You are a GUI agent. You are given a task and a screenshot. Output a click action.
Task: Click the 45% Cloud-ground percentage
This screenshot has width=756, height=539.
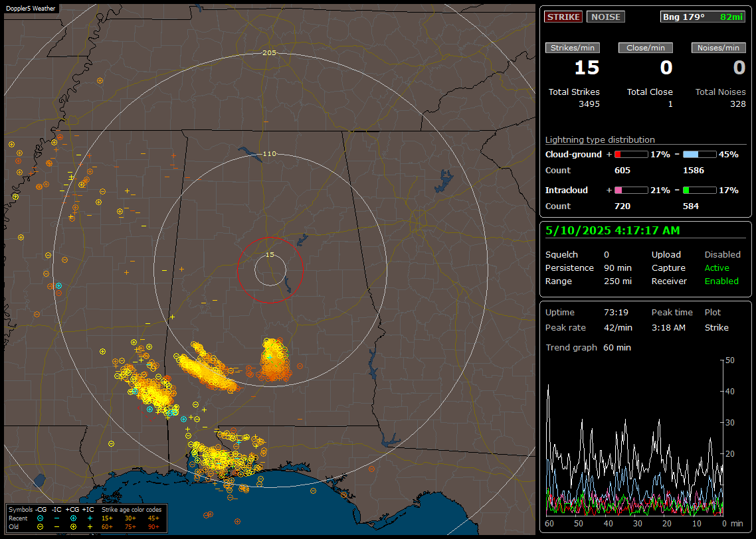click(x=729, y=155)
